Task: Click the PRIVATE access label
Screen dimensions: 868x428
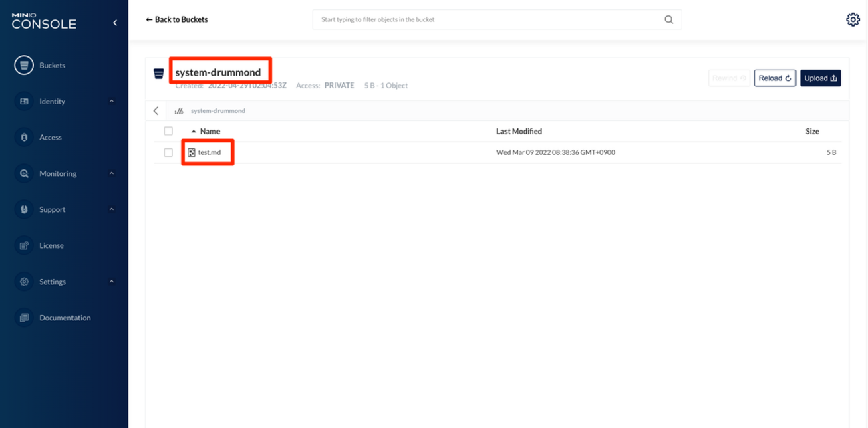Action: 339,86
